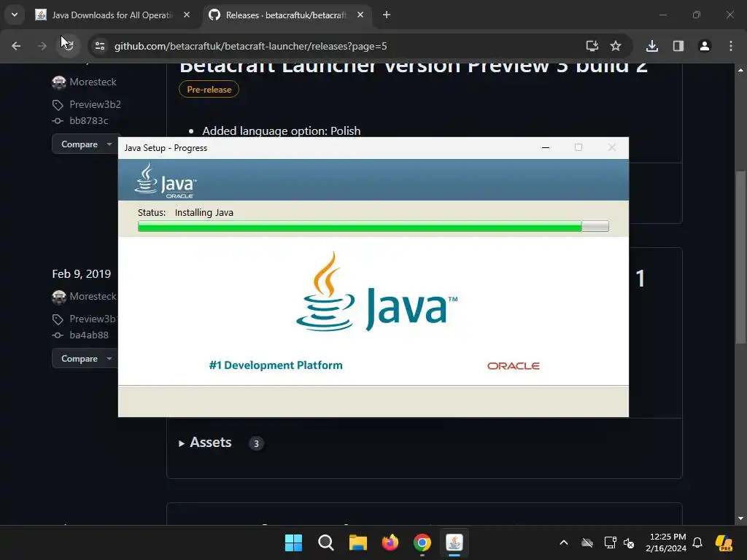Open the Preview3b2 tag link

96,104
